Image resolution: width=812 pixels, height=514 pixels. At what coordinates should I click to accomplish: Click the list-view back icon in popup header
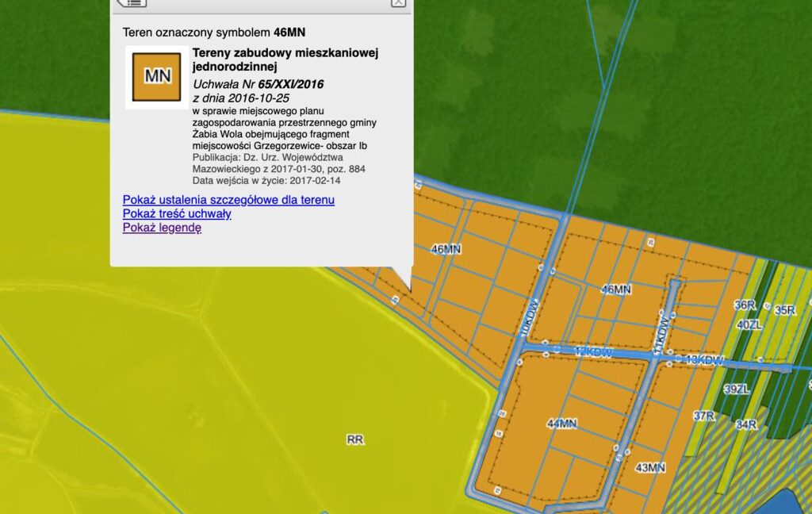132,2
